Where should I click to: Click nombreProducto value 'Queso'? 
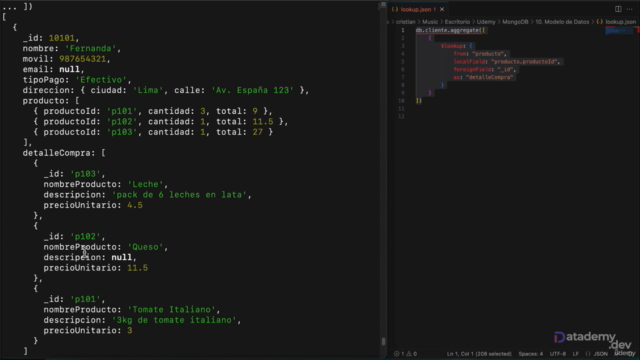[145, 247]
